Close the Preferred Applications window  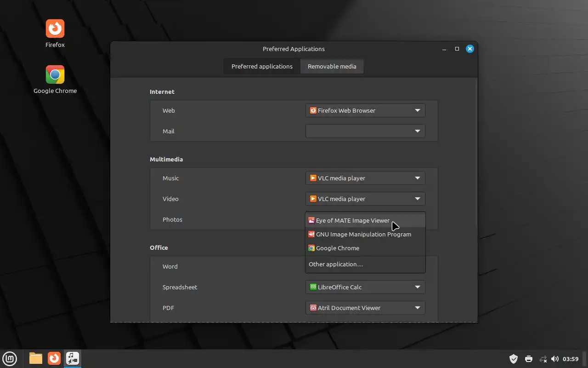point(469,49)
